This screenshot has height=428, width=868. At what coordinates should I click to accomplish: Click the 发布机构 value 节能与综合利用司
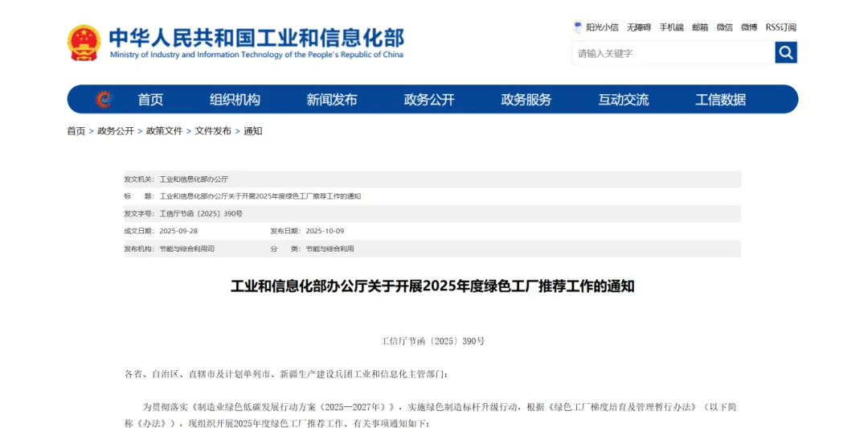(187, 249)
